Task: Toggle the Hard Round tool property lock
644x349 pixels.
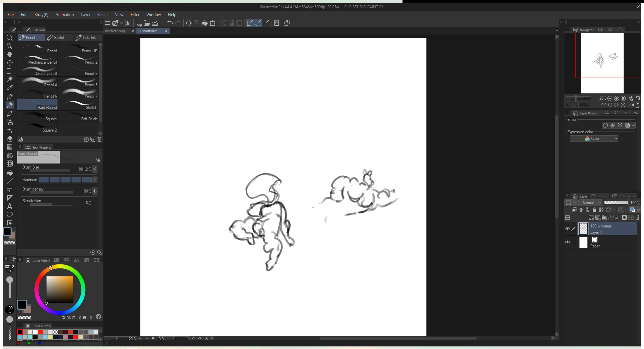Action: click(x=98, y=160)
